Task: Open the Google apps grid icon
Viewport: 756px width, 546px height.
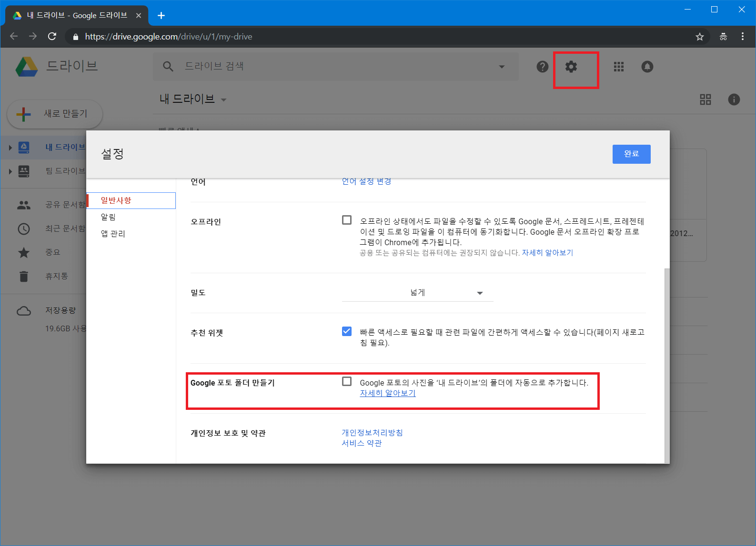Action: (x=618, y=67)
